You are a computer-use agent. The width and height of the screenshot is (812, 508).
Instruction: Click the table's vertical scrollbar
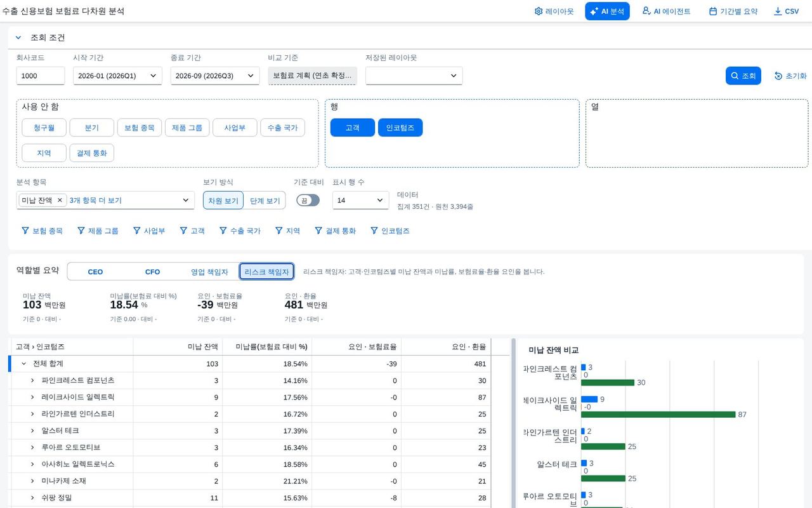click(x=513, y=423)
